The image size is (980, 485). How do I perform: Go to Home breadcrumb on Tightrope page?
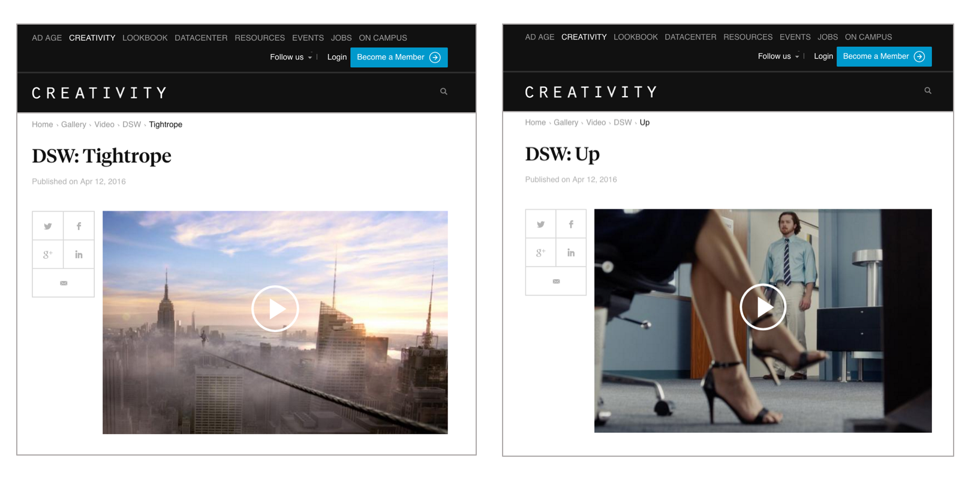[43, 124]
